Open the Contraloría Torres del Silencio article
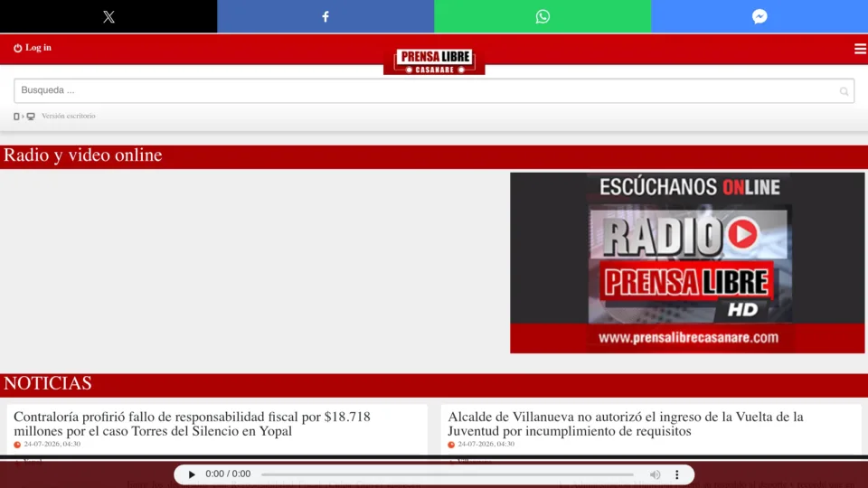 [192, 424]
